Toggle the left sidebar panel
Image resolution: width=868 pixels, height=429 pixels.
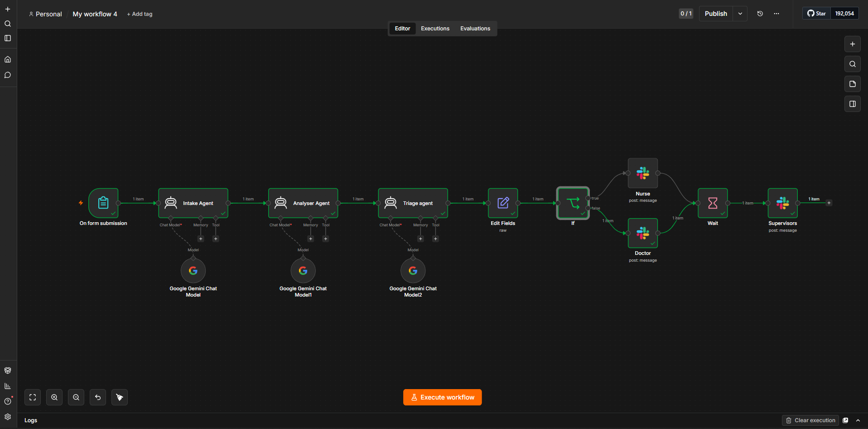coord(8,38)
